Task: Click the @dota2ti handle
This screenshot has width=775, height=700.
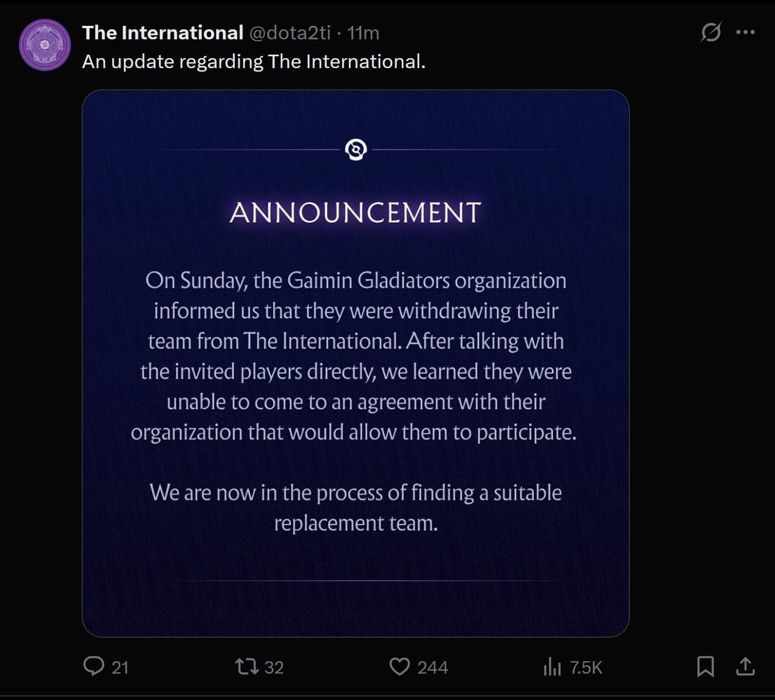Action: pos(290,33)
